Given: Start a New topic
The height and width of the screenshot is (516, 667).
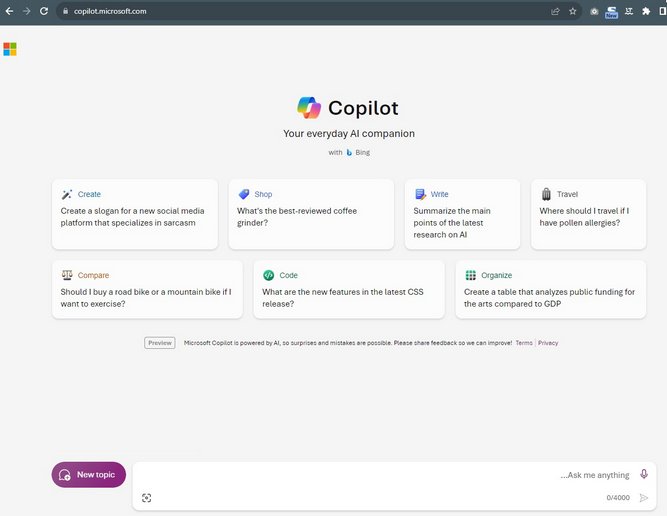Looking at the screenshot, I should 89,475.
